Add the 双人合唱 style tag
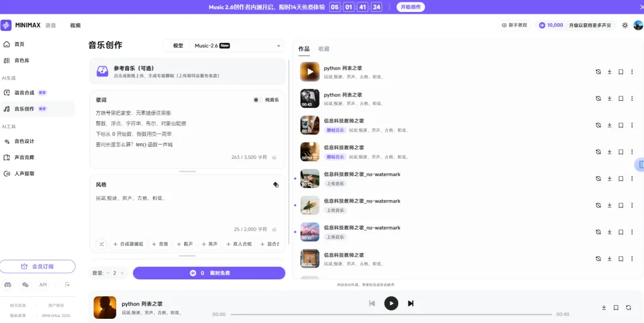644x323 pixels. (x=239, y=244)
